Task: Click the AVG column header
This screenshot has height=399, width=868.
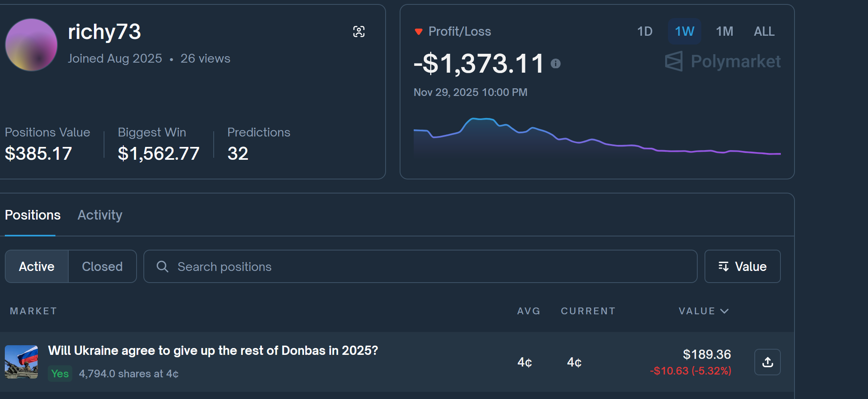Action: coord(529,311)
